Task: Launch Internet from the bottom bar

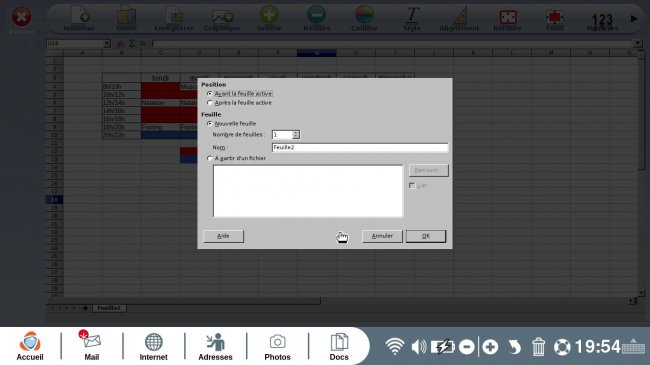Action: 153,346
